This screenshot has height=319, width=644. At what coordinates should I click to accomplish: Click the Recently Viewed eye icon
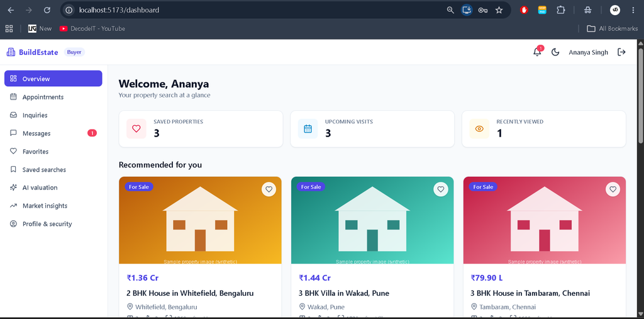click(479, 128)
